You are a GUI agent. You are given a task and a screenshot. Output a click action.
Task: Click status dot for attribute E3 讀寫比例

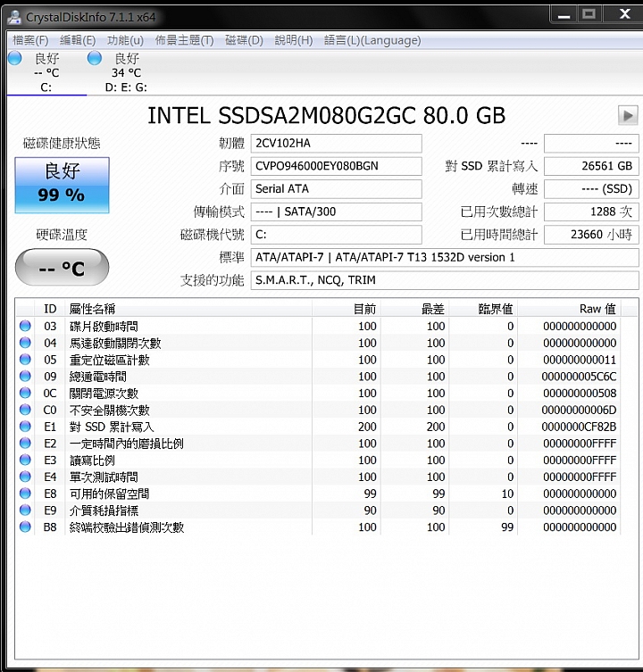coord(25,460)
